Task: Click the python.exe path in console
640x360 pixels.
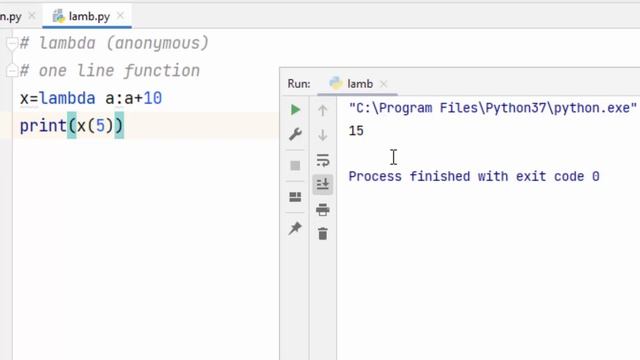Action: 493,108
